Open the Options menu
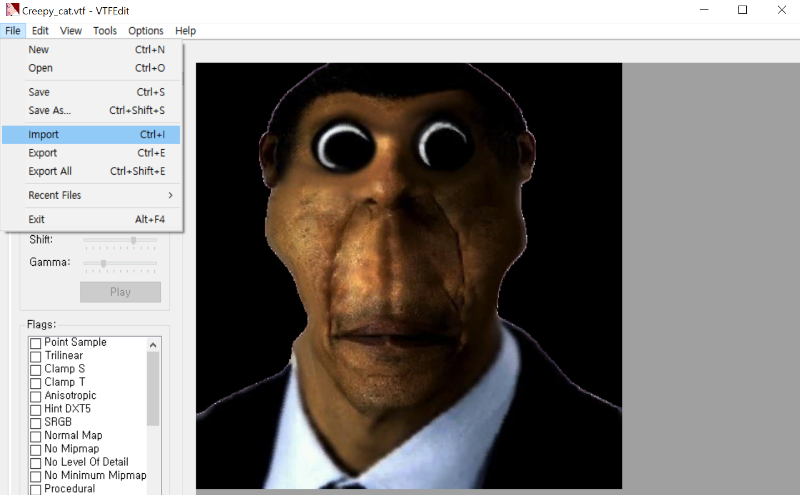The height and width of the screenshot is (495, 800). 145,31
